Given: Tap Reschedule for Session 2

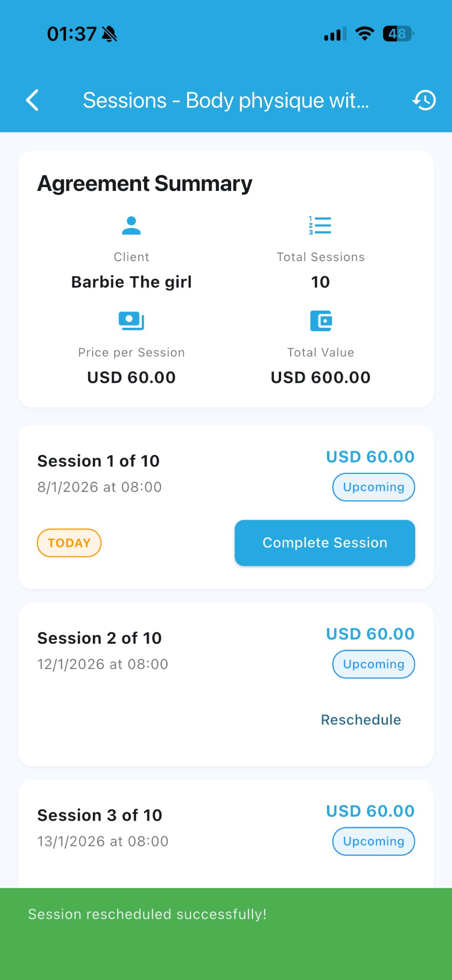Looking at the screenshot, I should (361, 720).
